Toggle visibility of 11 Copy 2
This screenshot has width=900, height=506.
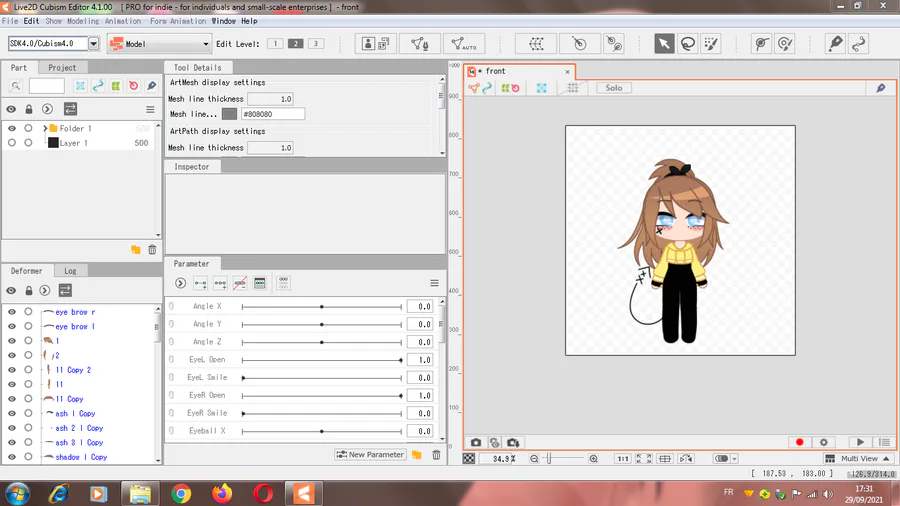tap(11, 369)
